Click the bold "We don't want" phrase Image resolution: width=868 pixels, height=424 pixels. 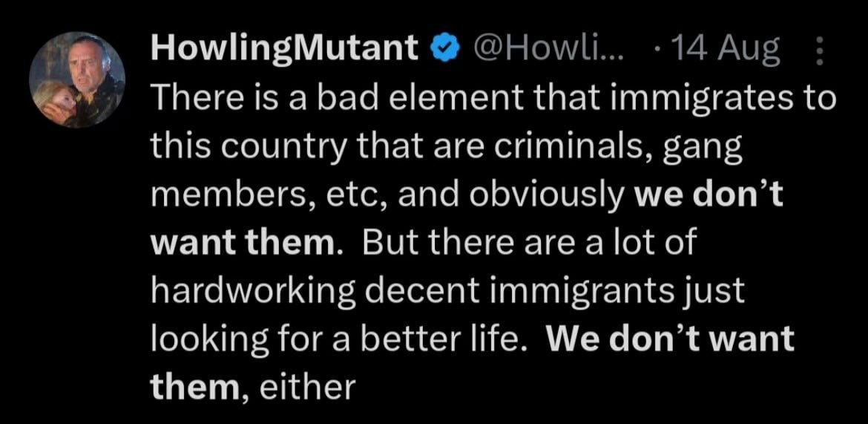point(670,340)
